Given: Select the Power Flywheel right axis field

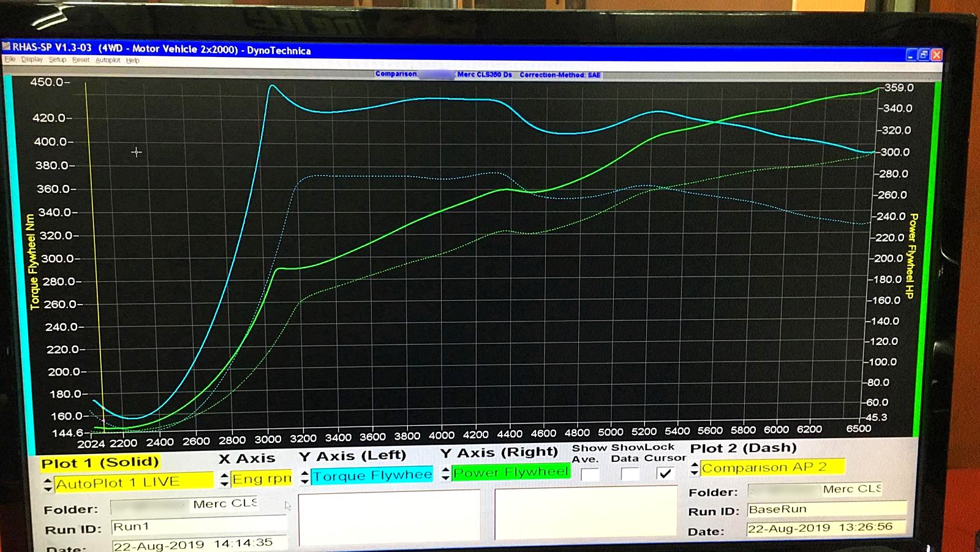Looking at the screenshot, I should click(x=511, y=472).
